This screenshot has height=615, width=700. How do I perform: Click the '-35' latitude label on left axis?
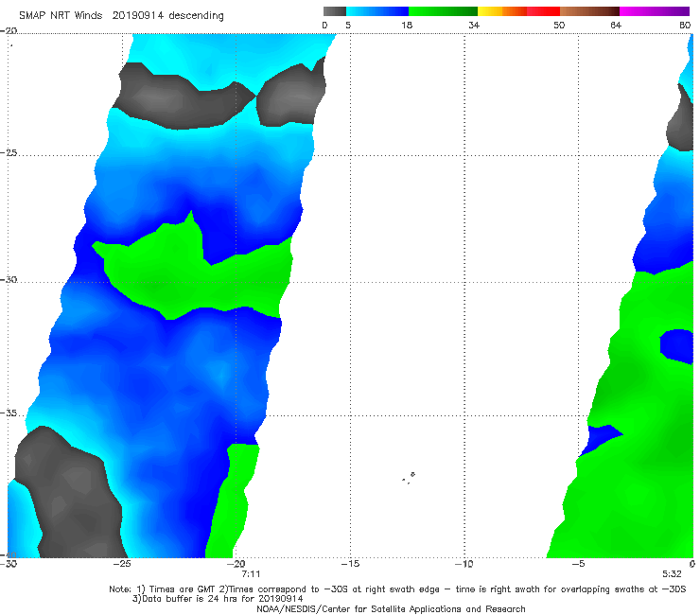pyautogui.click(x=9, y=413)
